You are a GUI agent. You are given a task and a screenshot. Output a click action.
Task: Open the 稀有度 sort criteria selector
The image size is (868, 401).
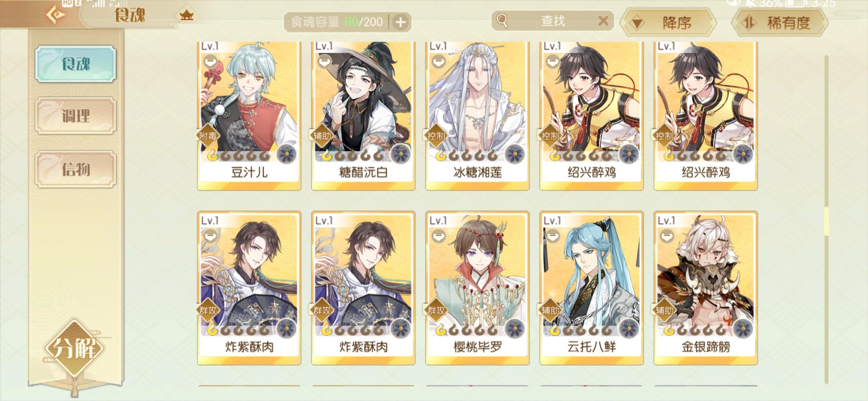coord(780,23)
